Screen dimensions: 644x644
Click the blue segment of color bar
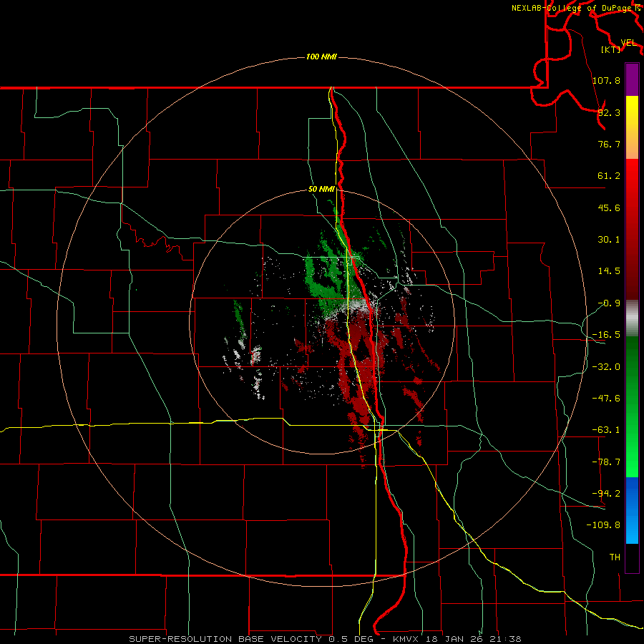[x=632, y=510]
